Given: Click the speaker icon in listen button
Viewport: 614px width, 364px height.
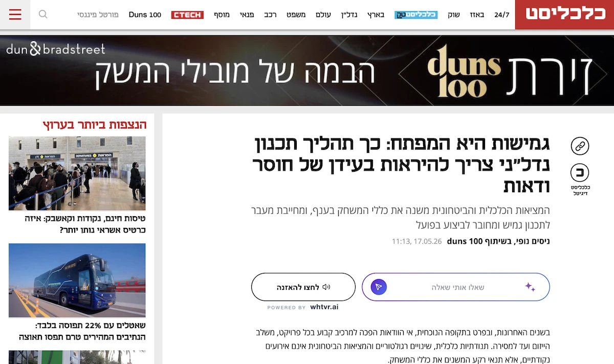Looking at the screenshot, I should point(326,287).
